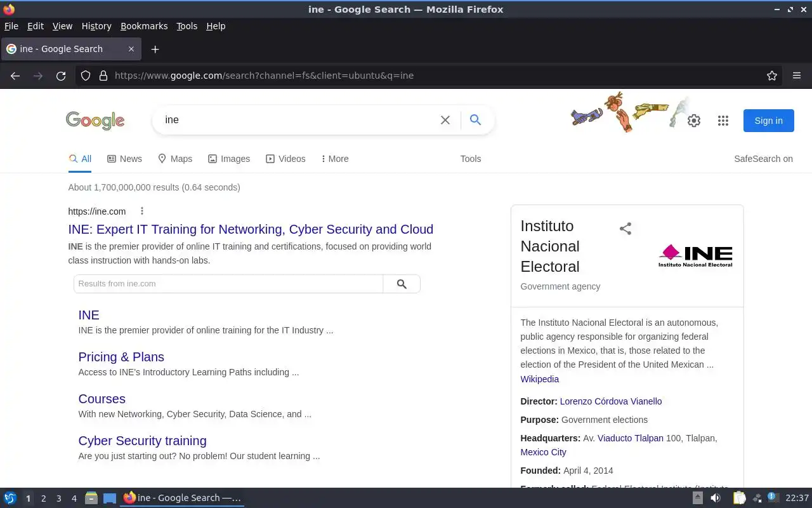Open the clipboard manager tray icon

[x=740, y=498]
